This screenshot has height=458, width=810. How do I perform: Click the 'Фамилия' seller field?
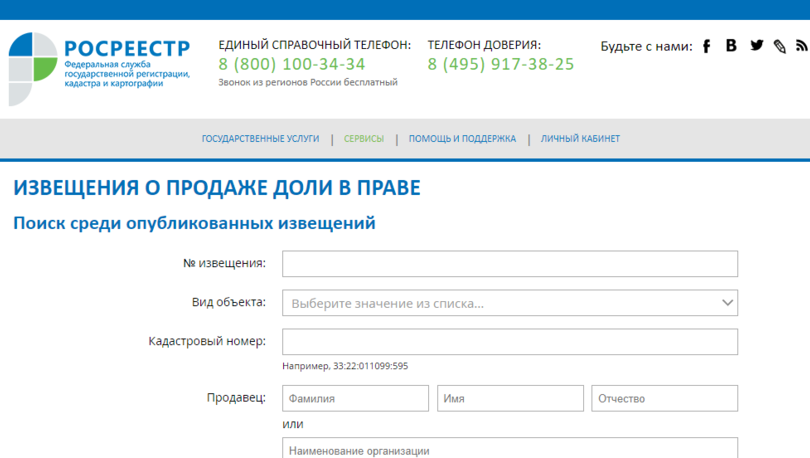(355, 398)
